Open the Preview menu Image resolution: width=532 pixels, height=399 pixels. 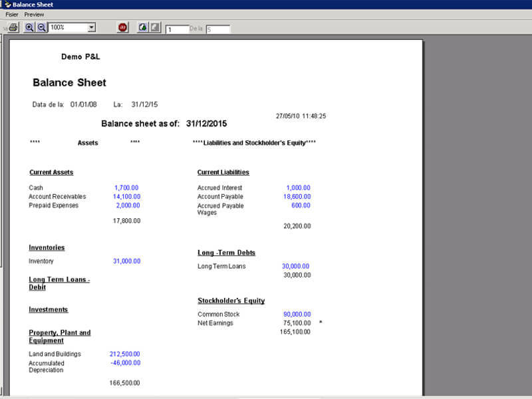click(x=34, y=15)
